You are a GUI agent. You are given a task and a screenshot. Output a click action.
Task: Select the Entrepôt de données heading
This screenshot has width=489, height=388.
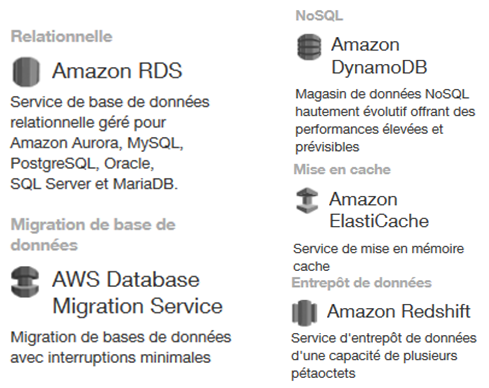click(361, 283)
